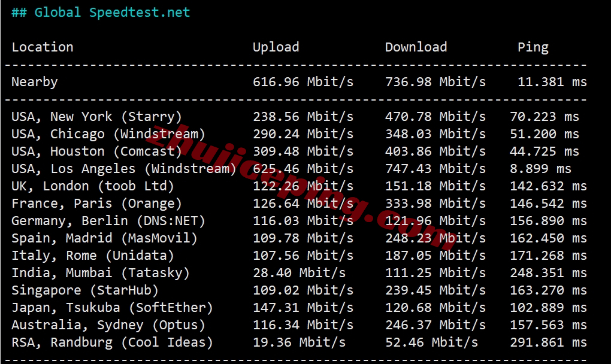Viewport: 611px width, 364px height.
Task: Click the 736.98 Mbit/s Nearby download value
Action: 435,82
